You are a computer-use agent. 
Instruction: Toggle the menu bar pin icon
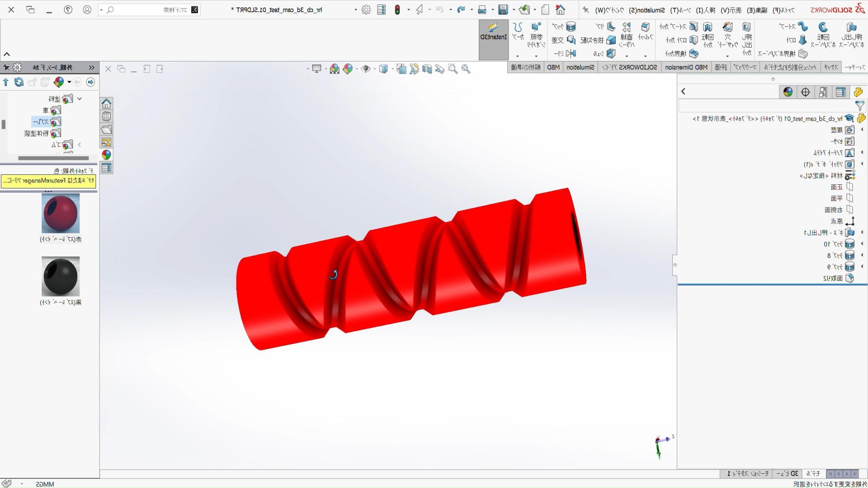(586, 9)
